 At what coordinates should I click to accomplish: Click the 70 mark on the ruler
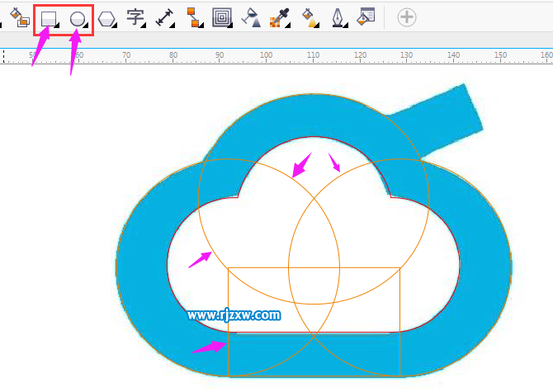[x=126, y=55]
